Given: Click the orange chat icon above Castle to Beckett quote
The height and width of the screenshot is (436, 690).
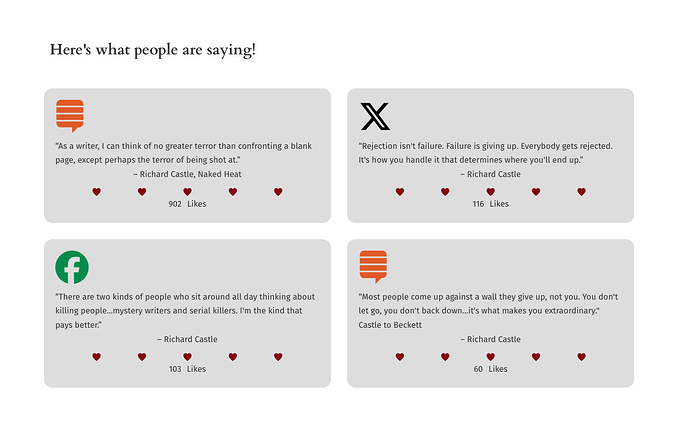Looking at the screenshot, I should (373, 267).
